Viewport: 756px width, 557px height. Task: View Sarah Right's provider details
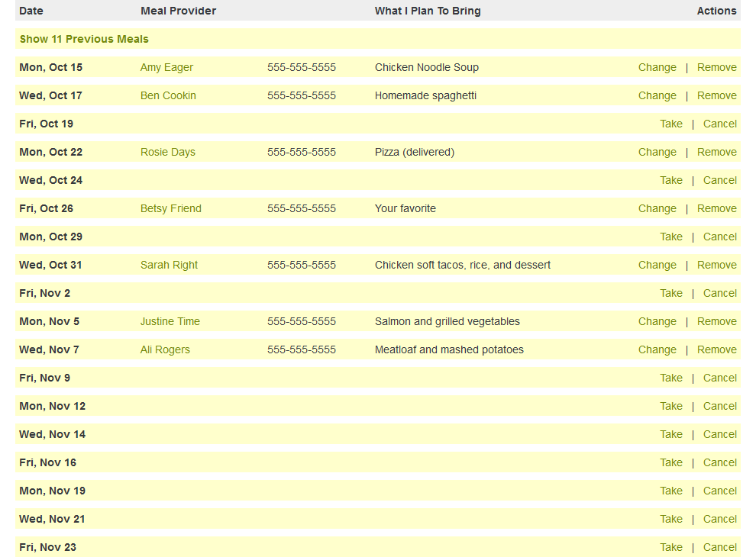click(x=169, y=265)
